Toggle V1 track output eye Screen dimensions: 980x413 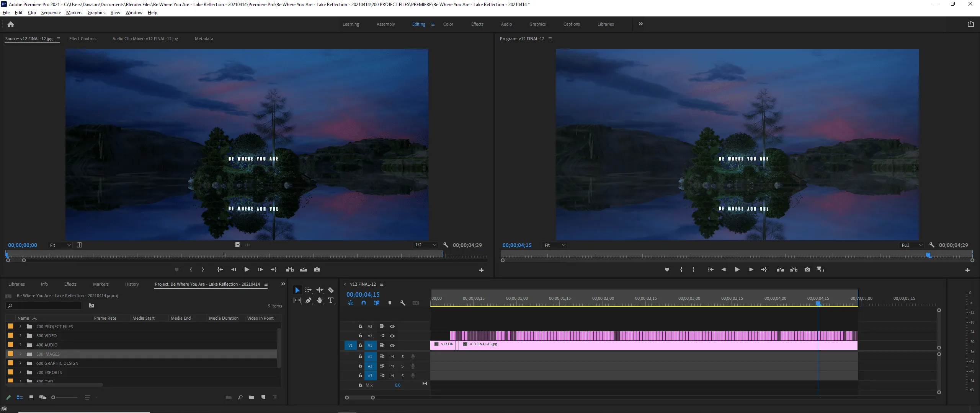click(x=392, y=345)
